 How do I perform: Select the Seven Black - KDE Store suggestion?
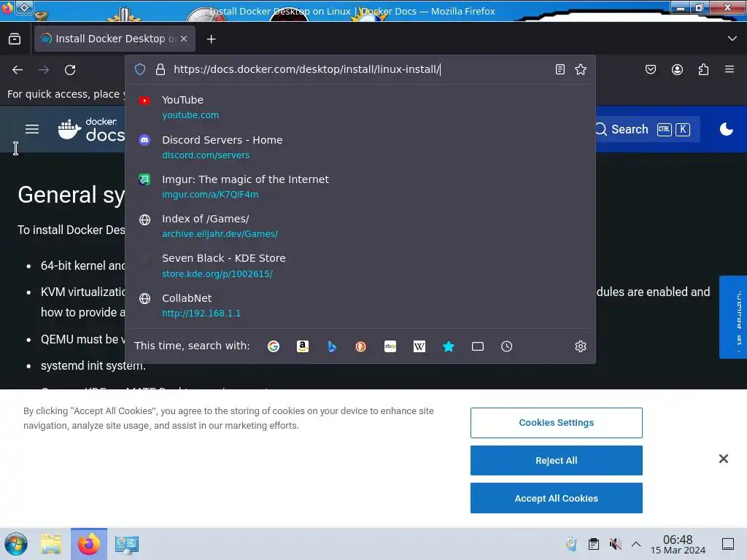[360, 265]
